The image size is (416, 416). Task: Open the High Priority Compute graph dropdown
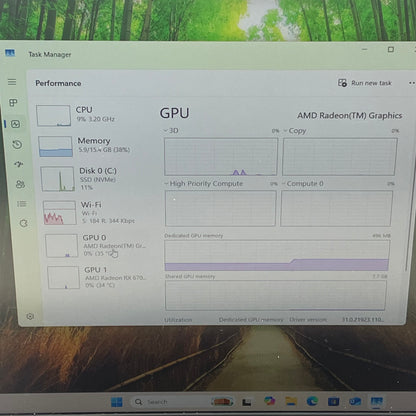tap(204, 184)
